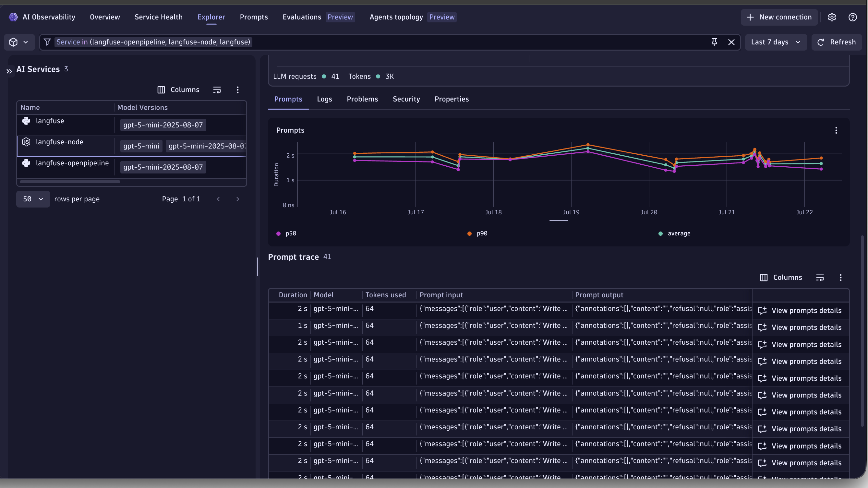
Task: Open the Prompts top navigation tab
Action: [254, 17]
